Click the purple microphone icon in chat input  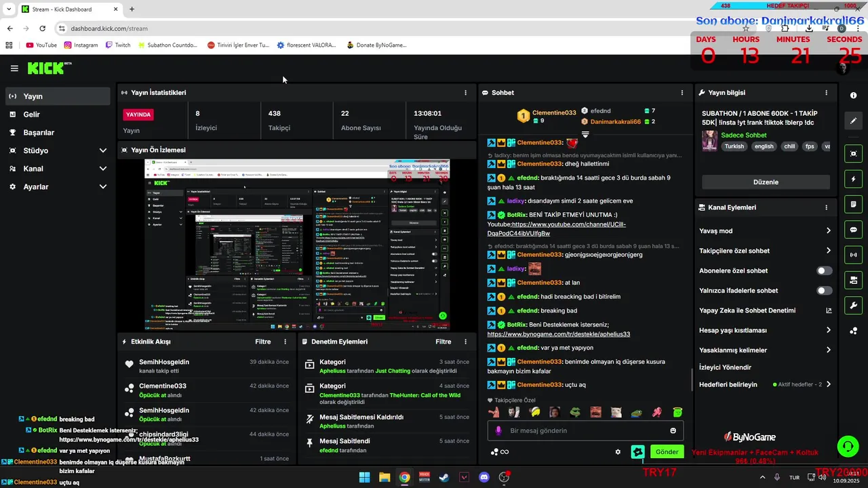pos(498,430)
